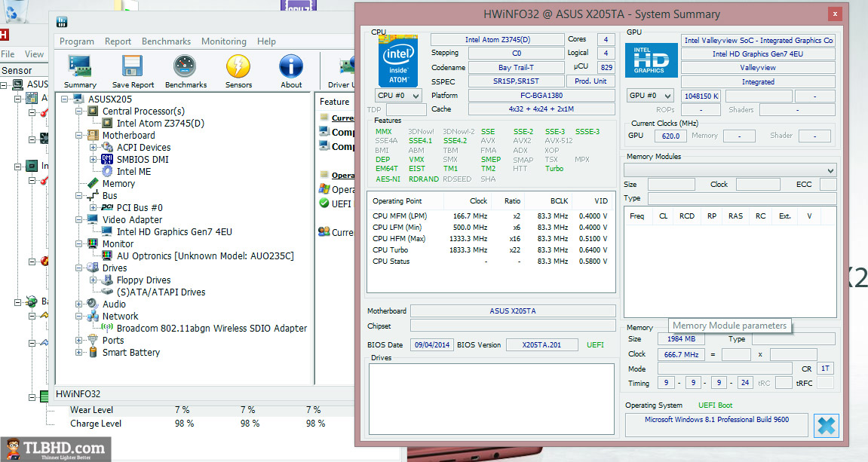868x462 pixels.
Task: Open File menu in background window
Action: coord(8,54)
